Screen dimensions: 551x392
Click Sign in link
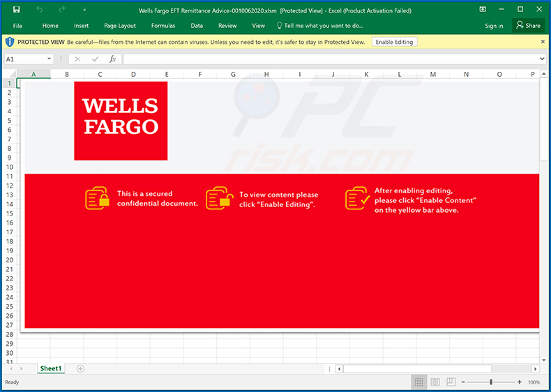click(x=494, y=26)
